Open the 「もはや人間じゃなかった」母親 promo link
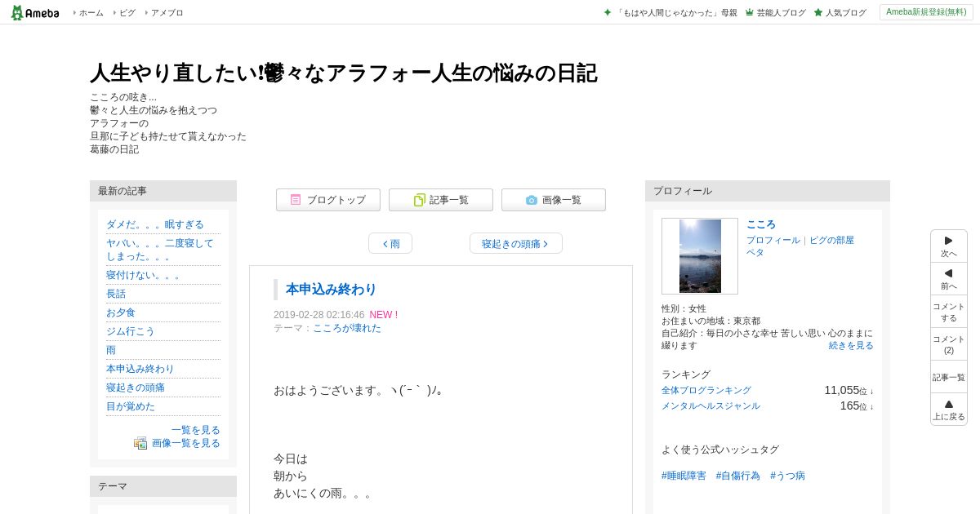 click(x=676, y=13)
